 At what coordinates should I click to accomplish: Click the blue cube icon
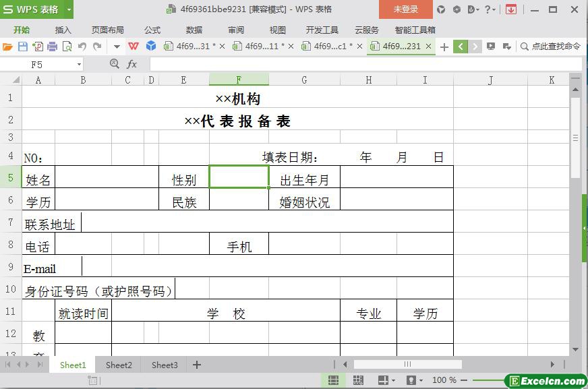(x=151, y=46)
